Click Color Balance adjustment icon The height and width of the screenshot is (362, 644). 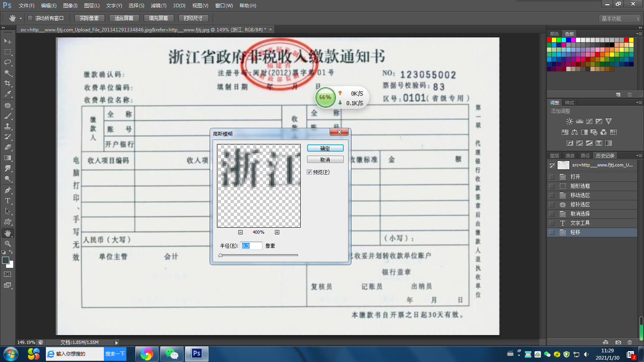(574, 132)
